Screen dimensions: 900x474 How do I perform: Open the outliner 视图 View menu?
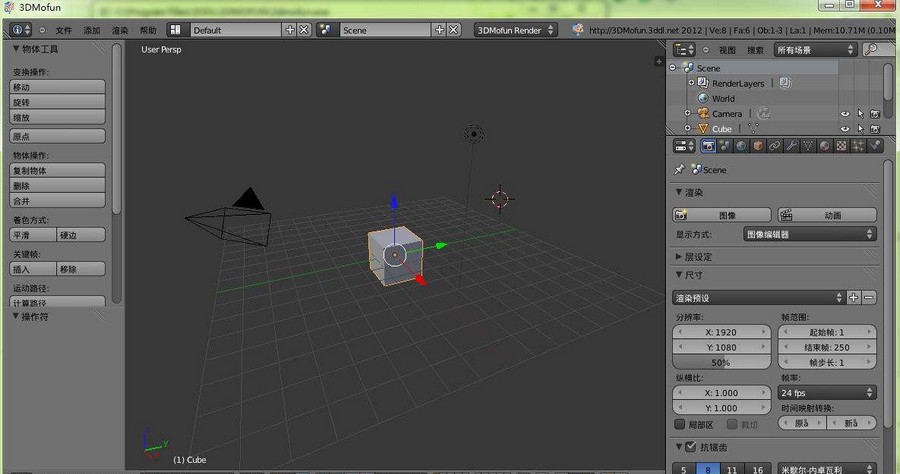[727, 50]
